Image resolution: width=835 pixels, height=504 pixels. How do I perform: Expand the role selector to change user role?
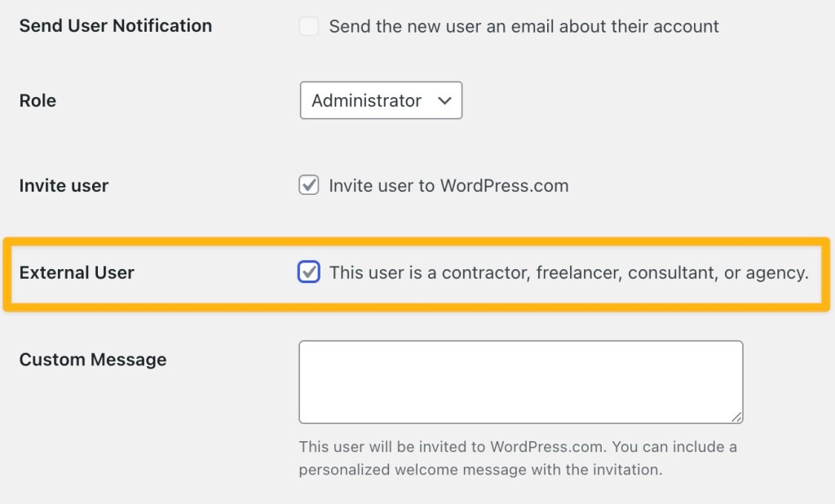[381, 100]
